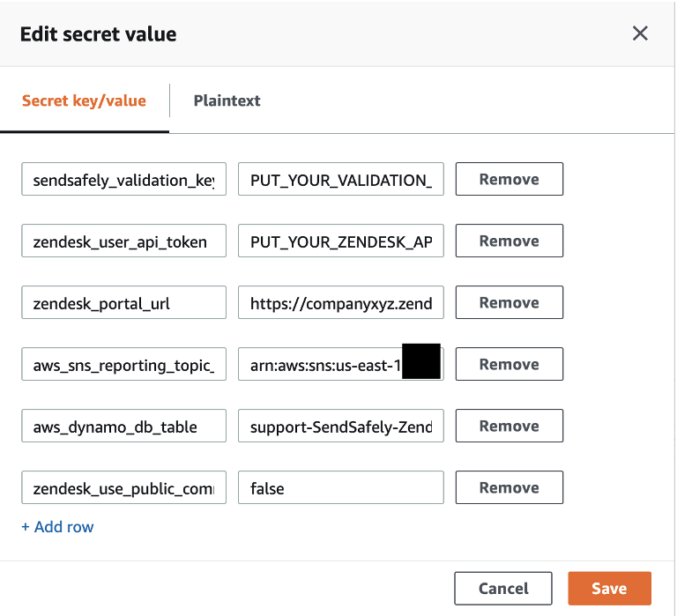Select the Secret key/value tab

pos(85,100)
